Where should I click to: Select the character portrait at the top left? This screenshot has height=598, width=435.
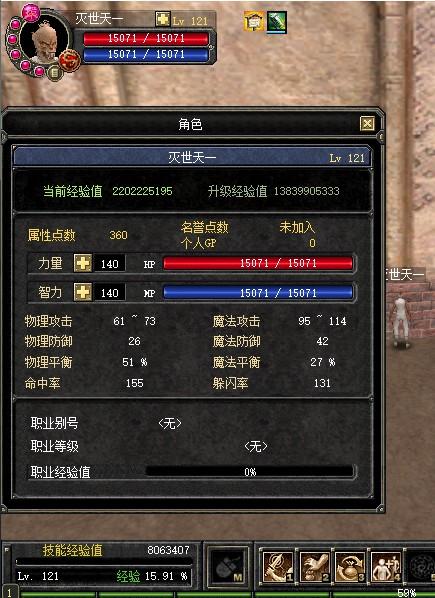(x=43, y=39)
